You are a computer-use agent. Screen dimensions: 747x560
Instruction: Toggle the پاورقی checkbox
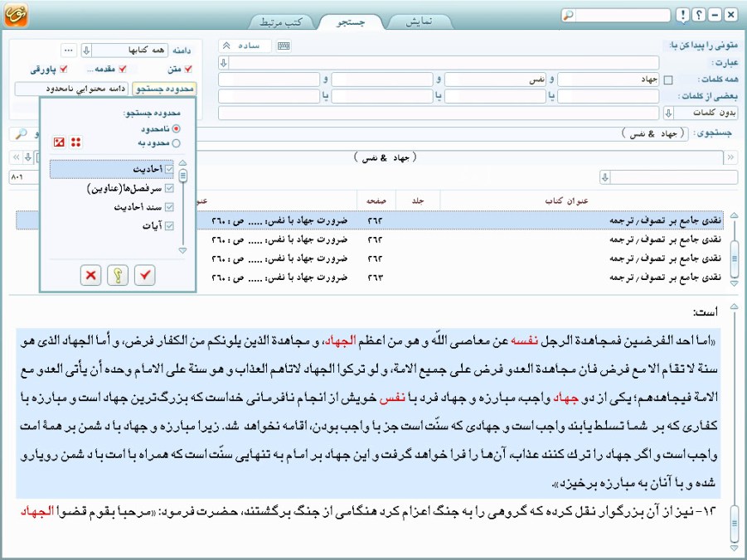coord(63,69)
